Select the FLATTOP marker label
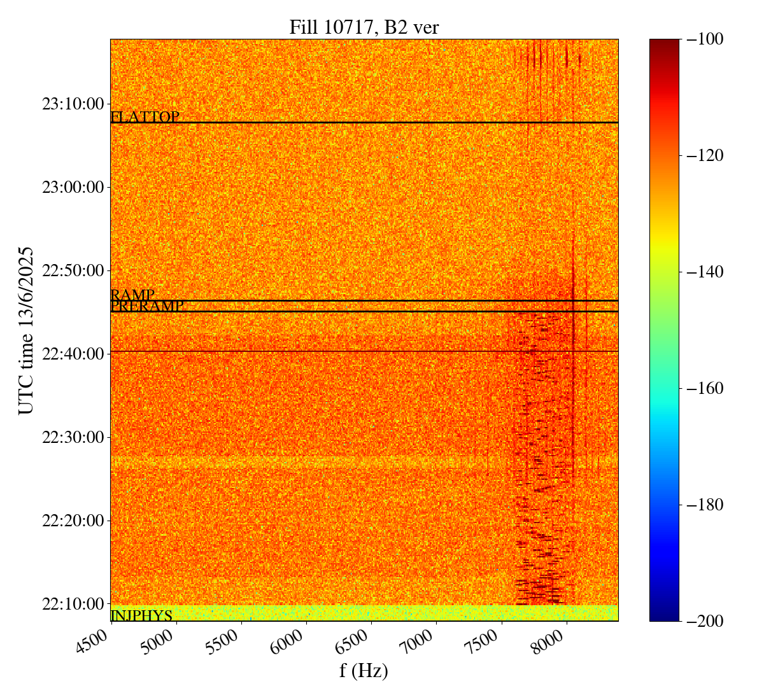 click(x=145, y=117)
